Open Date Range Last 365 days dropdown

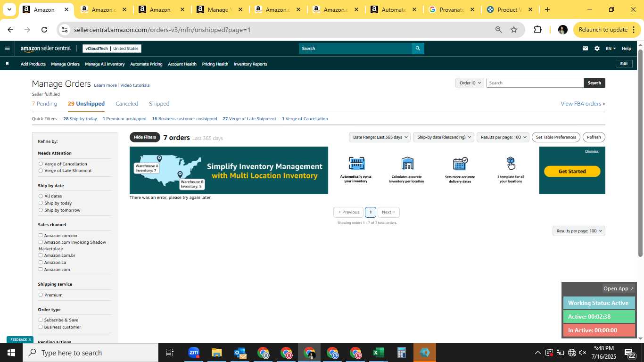coord(380,137)
